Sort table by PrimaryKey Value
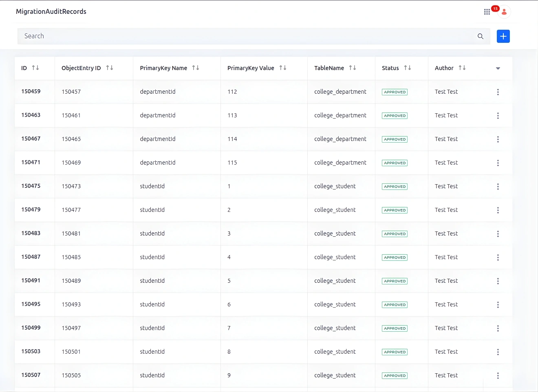Viewport: 538px width, 392px height. tap(283, 68)
